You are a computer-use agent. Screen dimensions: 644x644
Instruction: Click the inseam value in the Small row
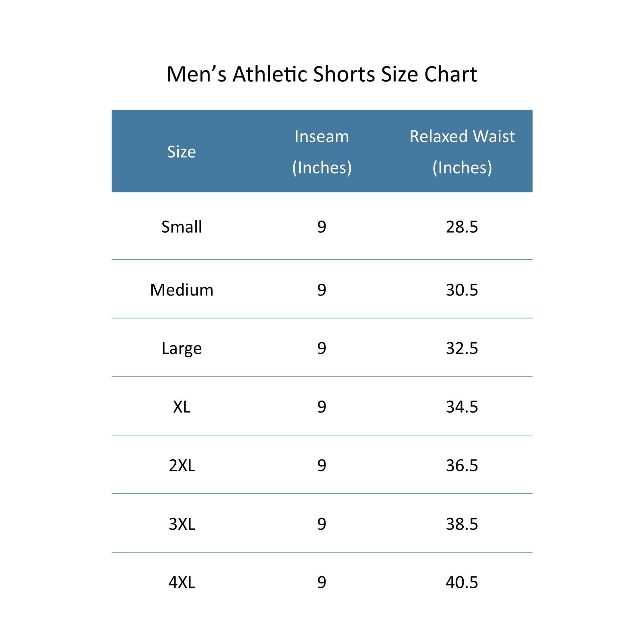pyautogui.click(x=322, y=227)
